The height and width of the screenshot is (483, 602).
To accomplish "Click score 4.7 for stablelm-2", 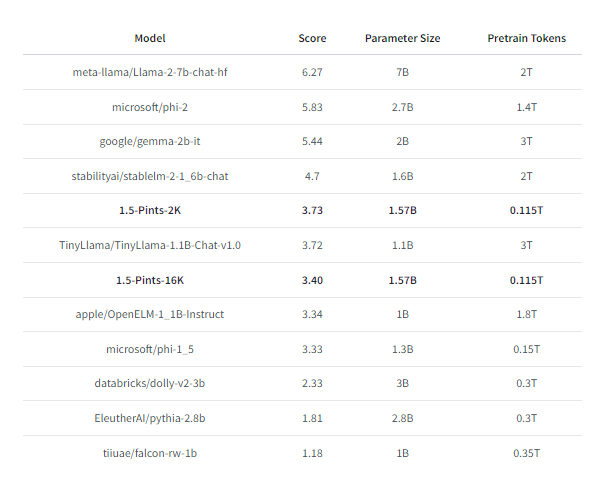I will click(312, 176).
